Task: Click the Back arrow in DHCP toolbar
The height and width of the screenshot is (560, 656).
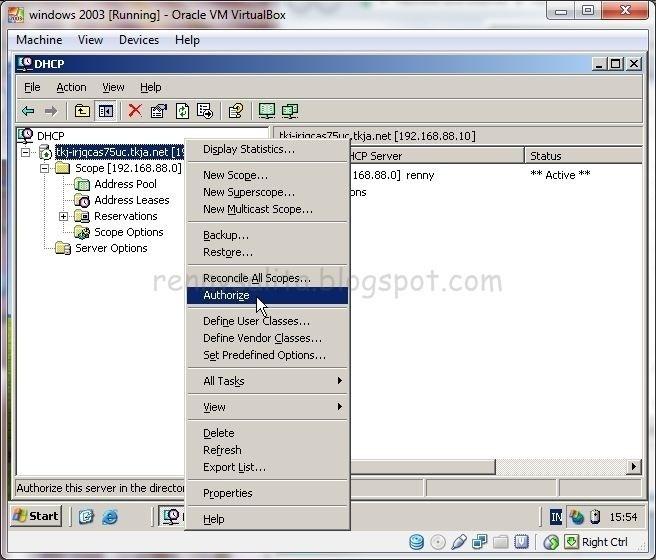Action: tap(28, 111)
